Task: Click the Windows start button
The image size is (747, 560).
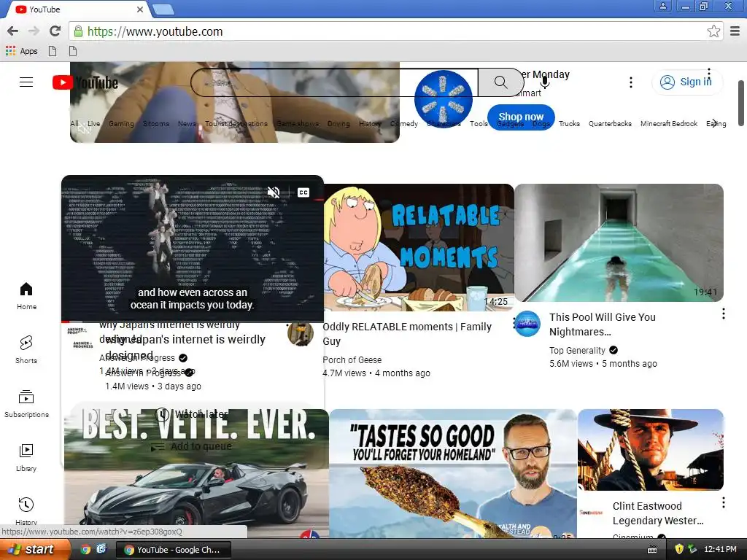Action: (34, 550)
